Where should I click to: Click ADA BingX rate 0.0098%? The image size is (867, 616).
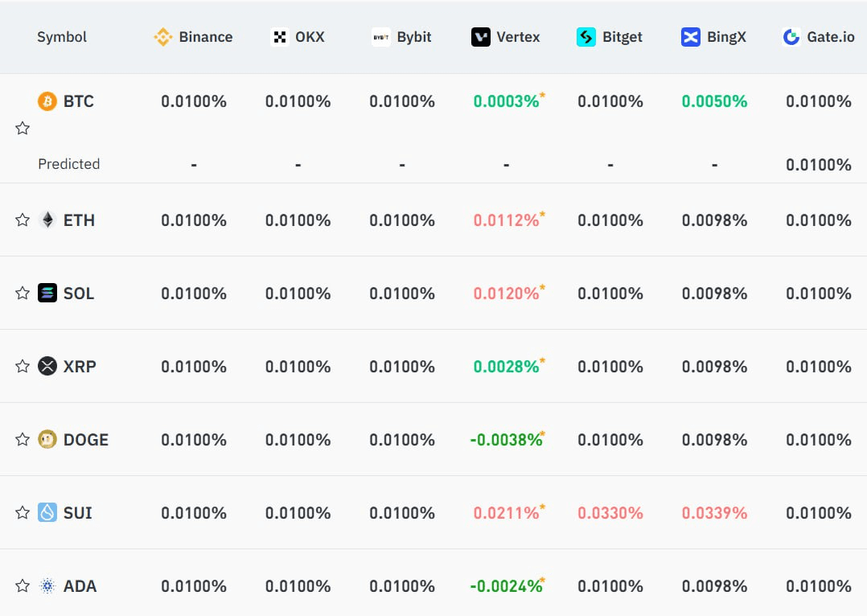pos(714,585)
